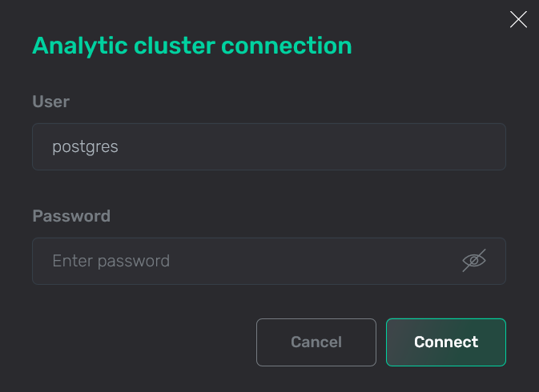
Task: Activate the password entry box
Action: point(248,261)
